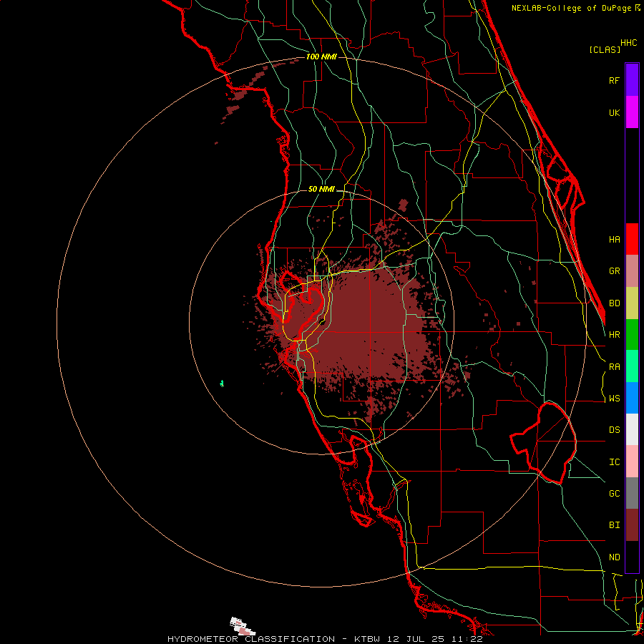This screenshot has width=644, height=644.
Task: Click the 'GR' legend label
Action: 615,271
